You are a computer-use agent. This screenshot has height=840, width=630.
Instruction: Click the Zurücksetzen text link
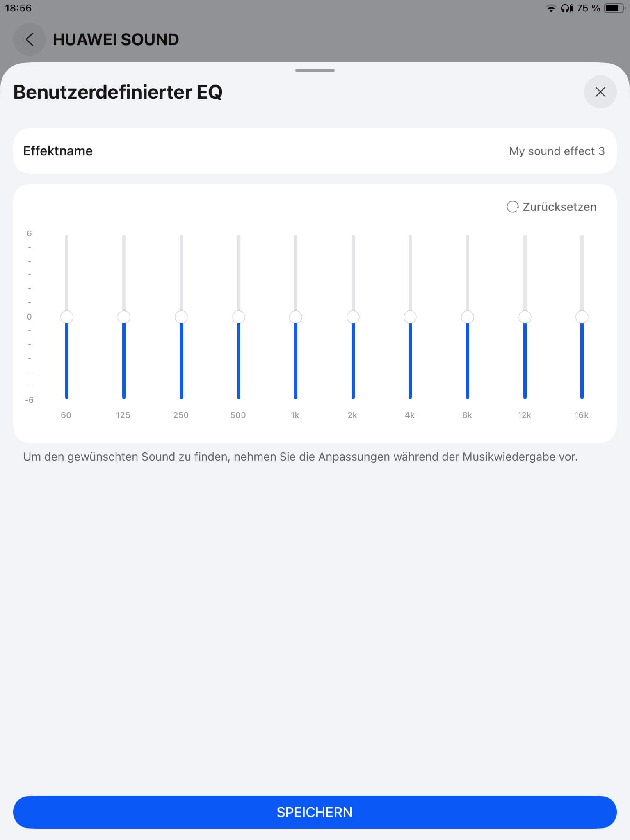pyautogui.click(x=559, y=207)
